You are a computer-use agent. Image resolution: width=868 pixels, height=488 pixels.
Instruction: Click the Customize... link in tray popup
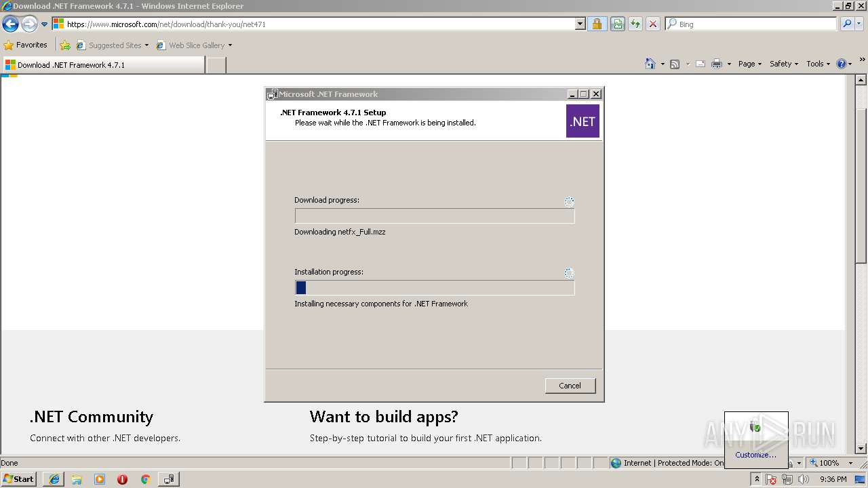click(755, 455)
